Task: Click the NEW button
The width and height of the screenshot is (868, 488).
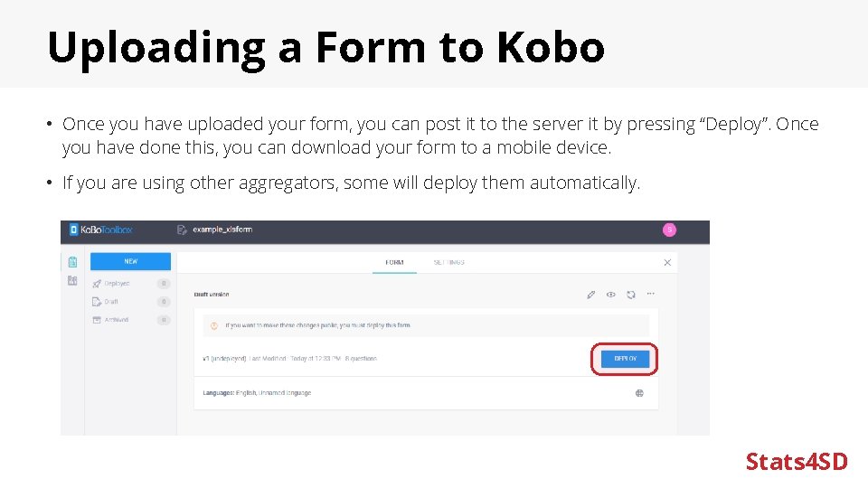Action: pos(131,261)
